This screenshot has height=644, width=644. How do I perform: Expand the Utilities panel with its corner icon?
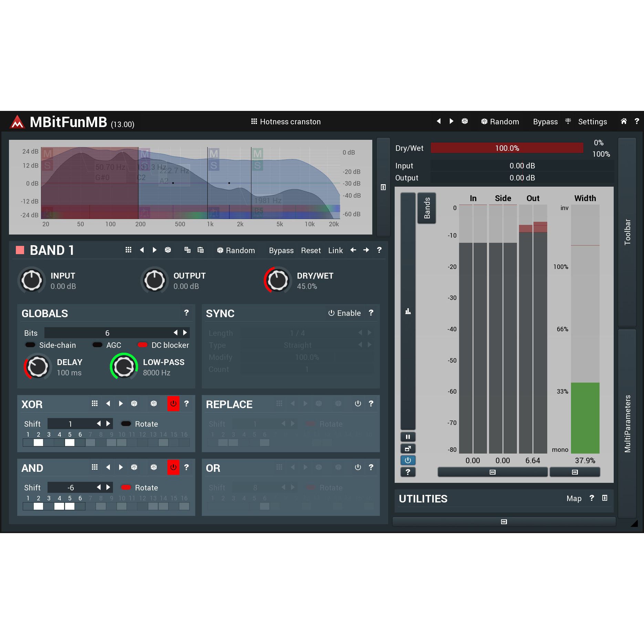[604, 498]
